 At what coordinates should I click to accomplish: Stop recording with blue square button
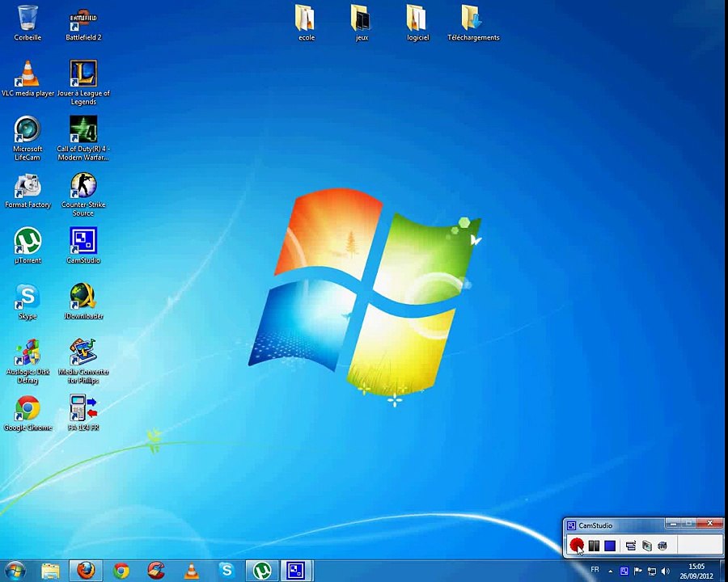click(x=610, y=546)
